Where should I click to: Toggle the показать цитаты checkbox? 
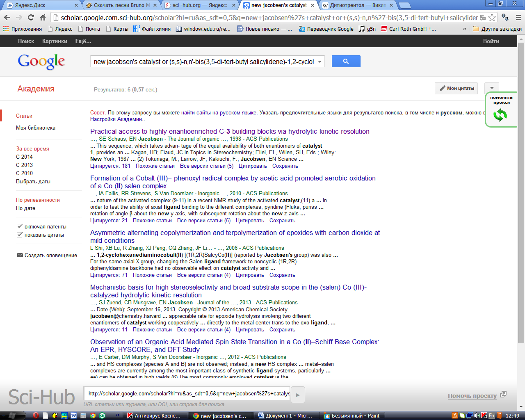pyautogui.click(x=19, y=235)
